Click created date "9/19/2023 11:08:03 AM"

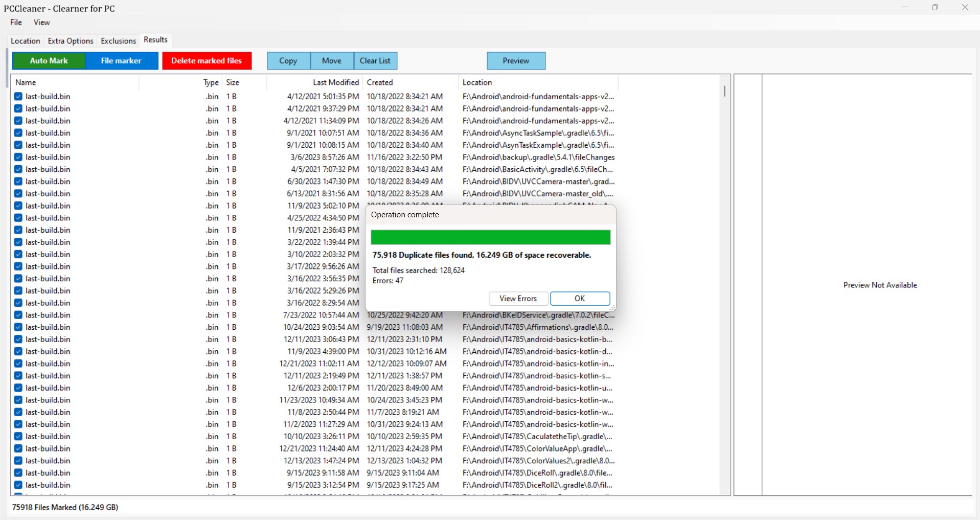point(405,327)
